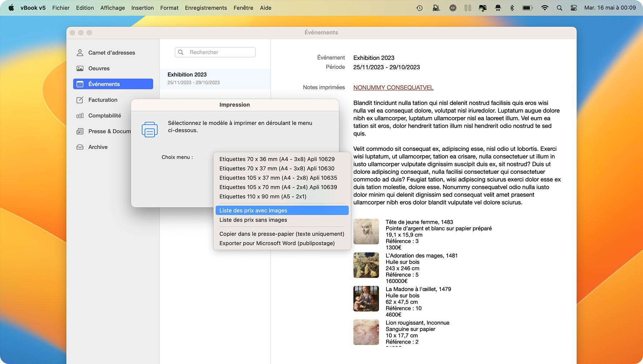
Task: Click the Carnet d'adresses person icon
Action: coord(80,53)
